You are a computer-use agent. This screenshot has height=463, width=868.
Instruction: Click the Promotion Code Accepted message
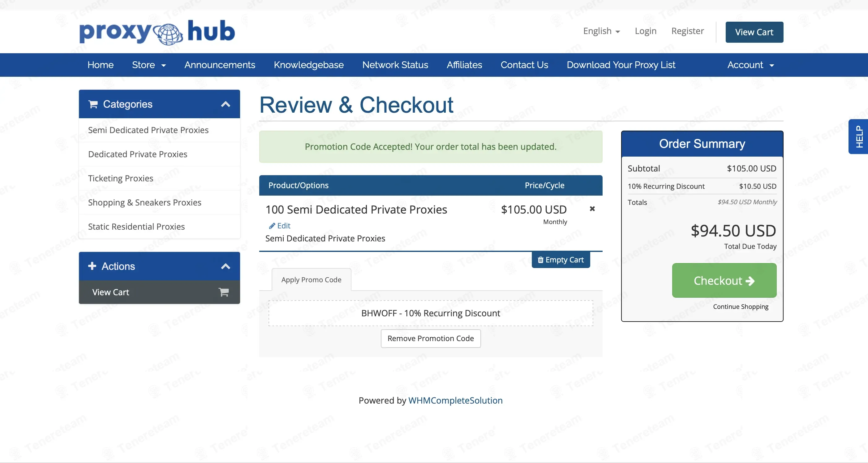click(x=430, y=147)
